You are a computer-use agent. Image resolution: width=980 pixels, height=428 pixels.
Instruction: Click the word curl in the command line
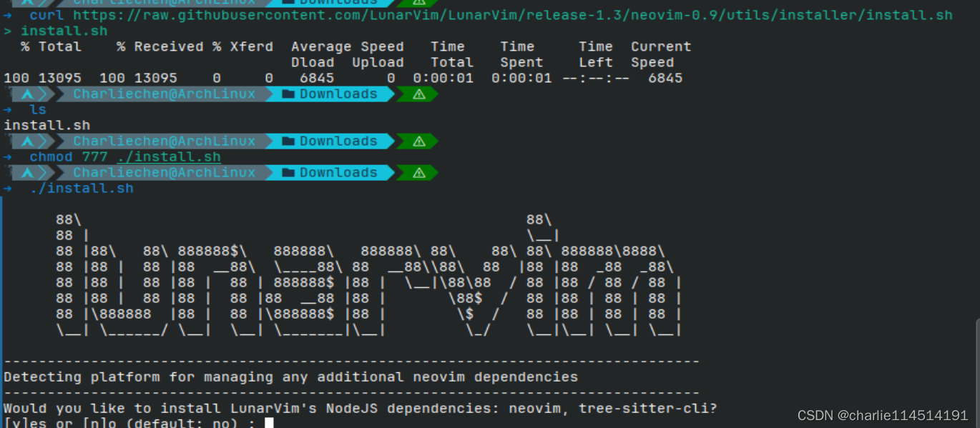click(46, 15)
